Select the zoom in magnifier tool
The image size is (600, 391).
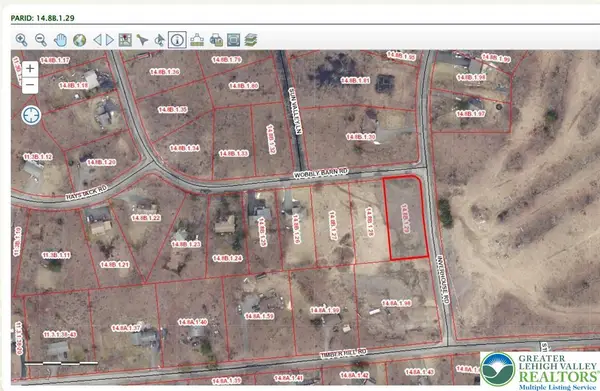click(x=21, y=40)
